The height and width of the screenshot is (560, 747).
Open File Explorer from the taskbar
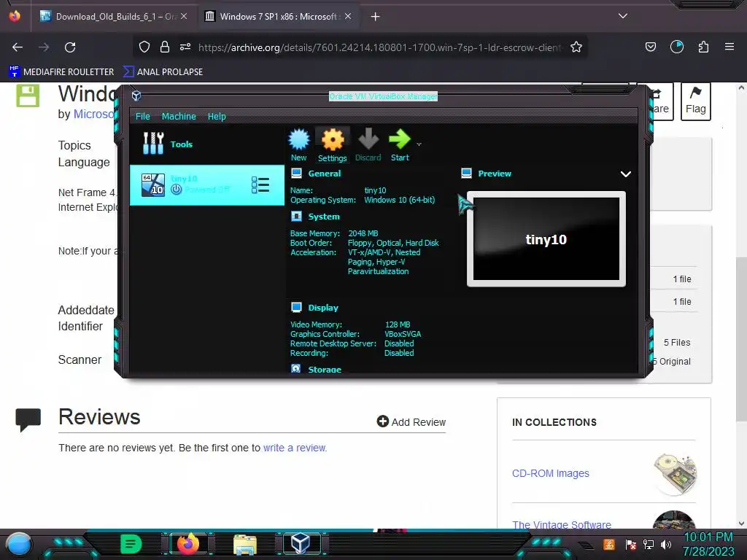coord(245,544)
